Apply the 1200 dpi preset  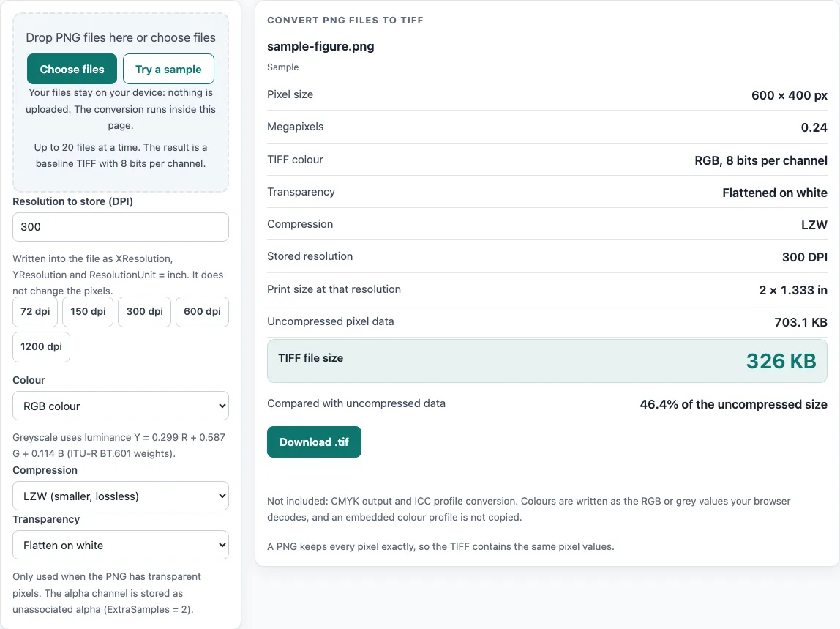click(41, 347)
